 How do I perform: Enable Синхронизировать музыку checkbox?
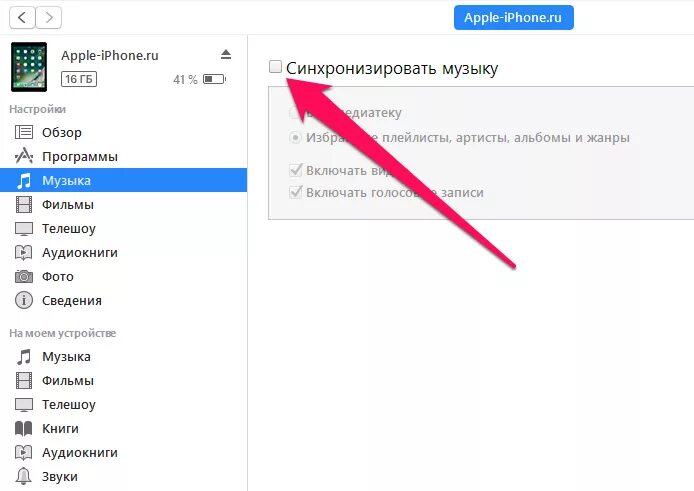click(275, 67)
